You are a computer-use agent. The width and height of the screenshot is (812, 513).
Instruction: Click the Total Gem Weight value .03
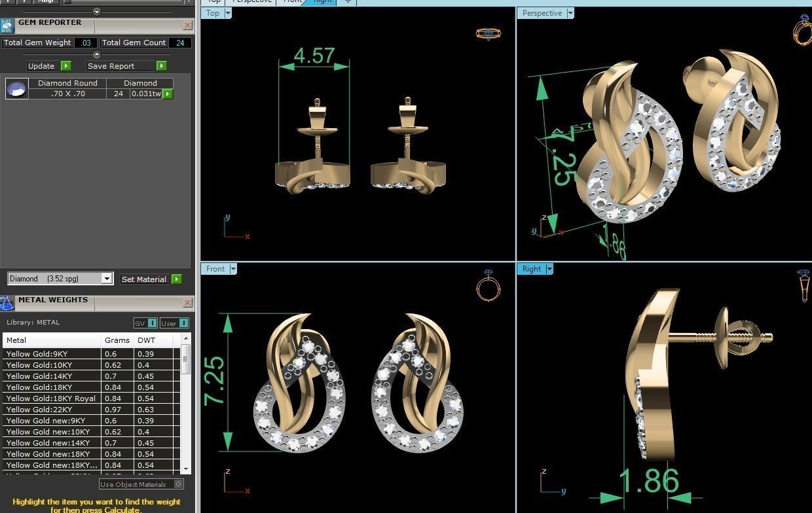click(x=85, y=43)
